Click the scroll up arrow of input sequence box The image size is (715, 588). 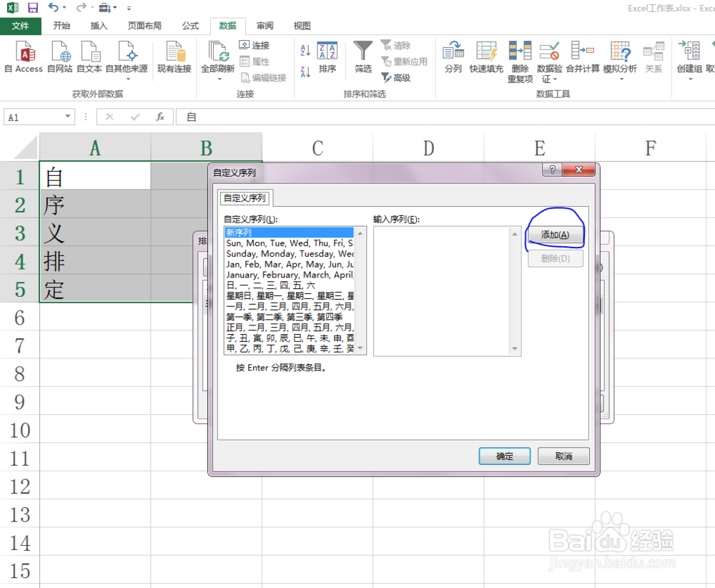515,234
